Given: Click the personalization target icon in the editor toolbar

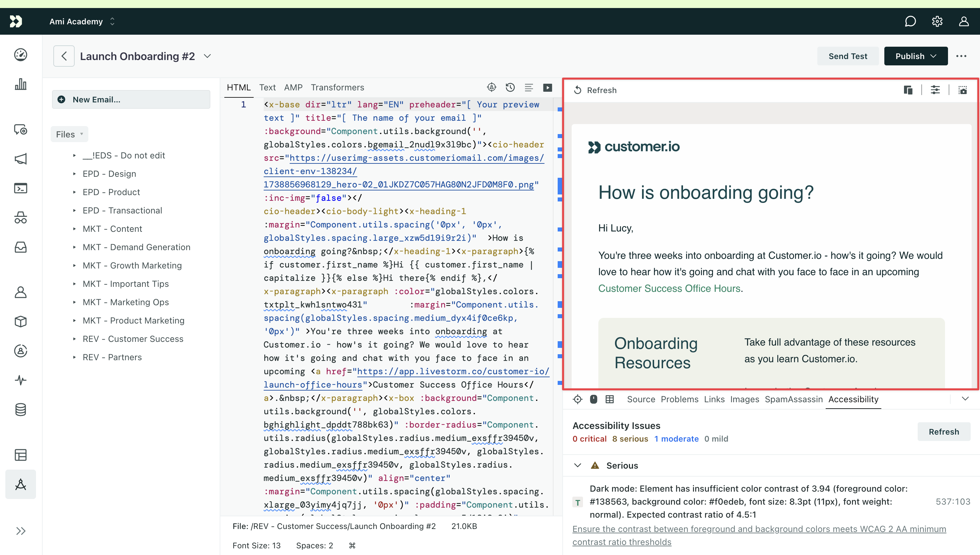Looking at the screenshot, I should point(491,88).
